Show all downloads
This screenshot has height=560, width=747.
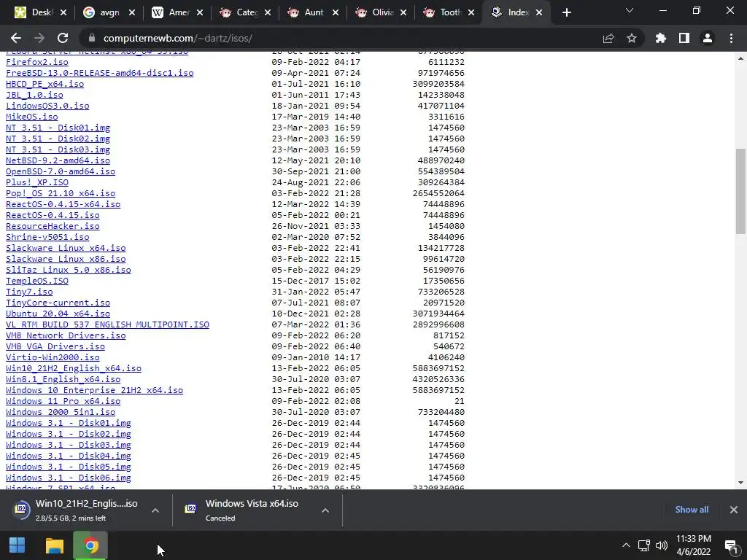click(692, 510)
